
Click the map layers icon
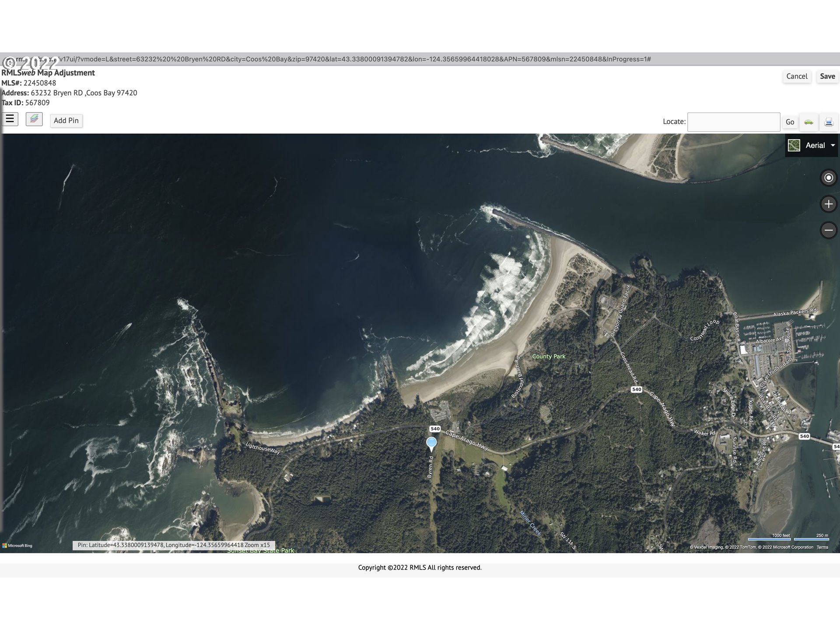pyautogui.click(x=34, y=119)
